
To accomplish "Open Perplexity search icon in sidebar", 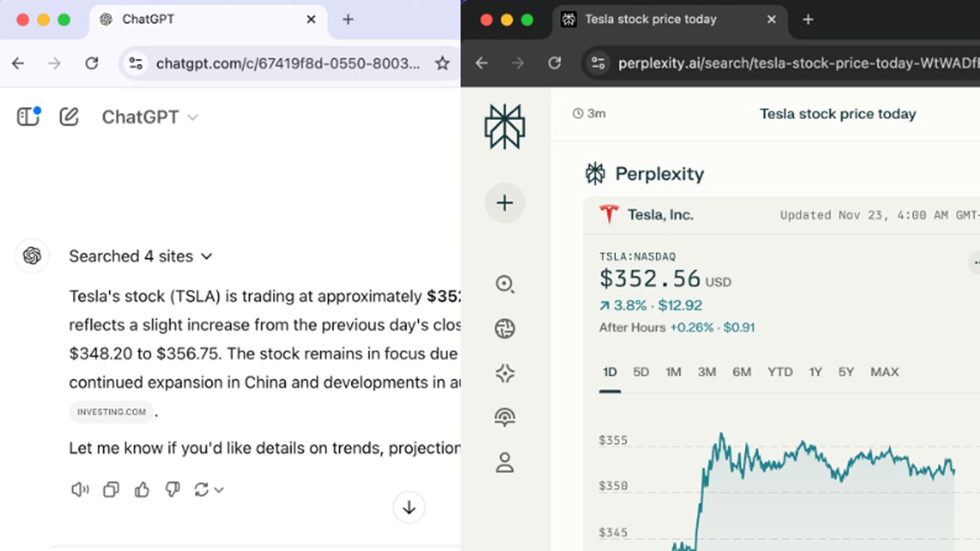I will pos(505,284).
